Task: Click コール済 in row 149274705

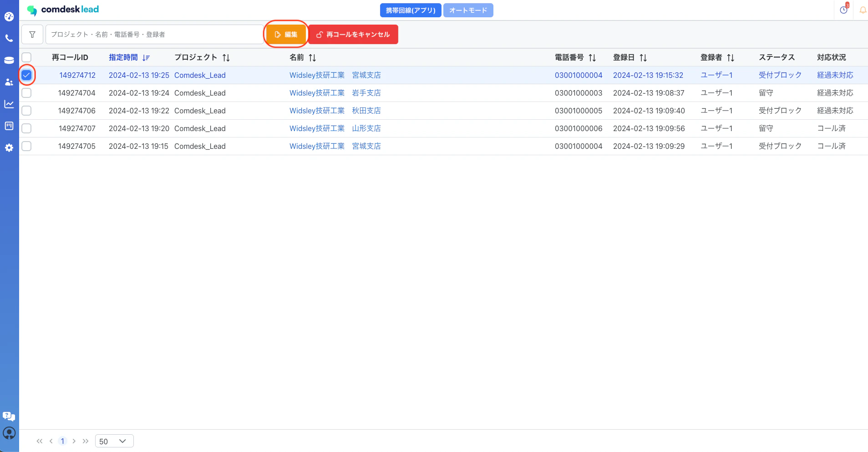Action: pos(832,146)
